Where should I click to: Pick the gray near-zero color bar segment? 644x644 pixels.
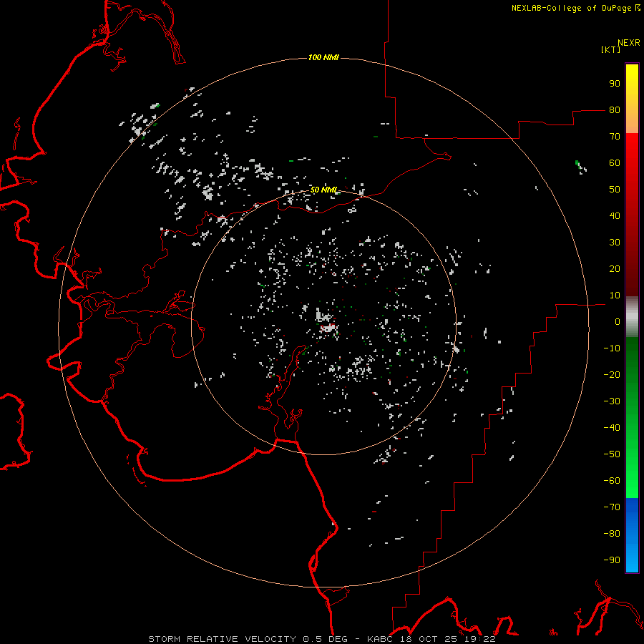(x=632, y=317)
